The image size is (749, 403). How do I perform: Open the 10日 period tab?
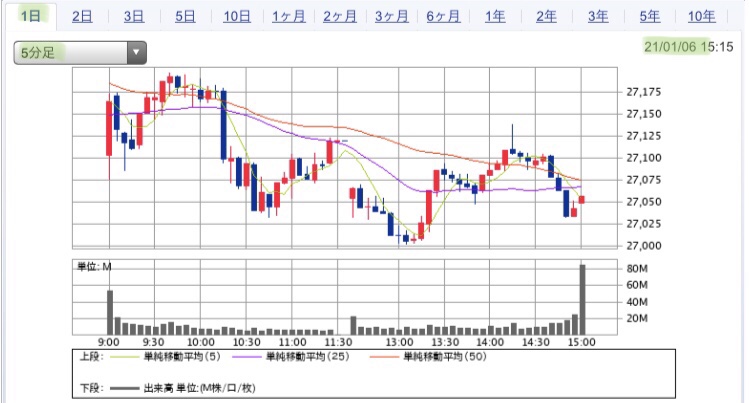237,17
